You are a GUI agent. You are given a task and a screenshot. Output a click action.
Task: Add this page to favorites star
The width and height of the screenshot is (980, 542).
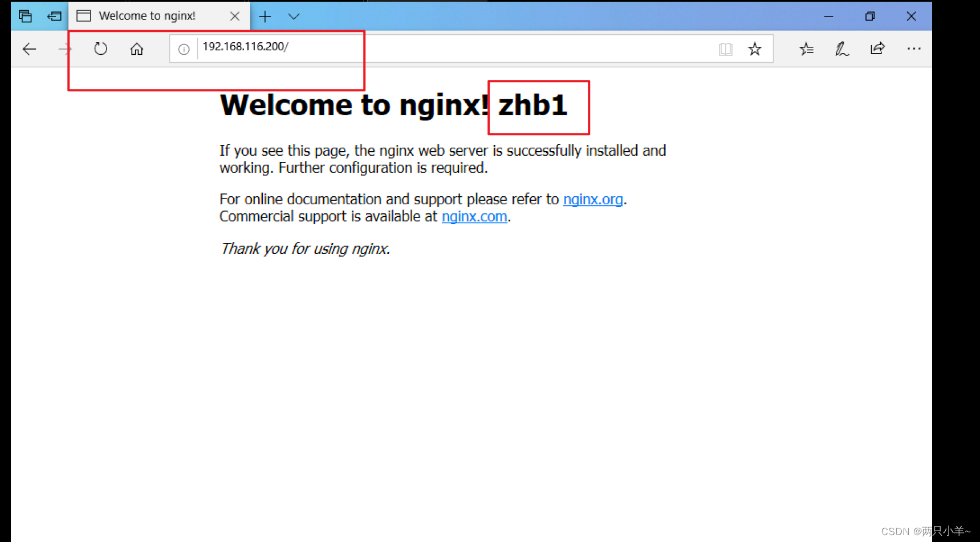point(755,49)
